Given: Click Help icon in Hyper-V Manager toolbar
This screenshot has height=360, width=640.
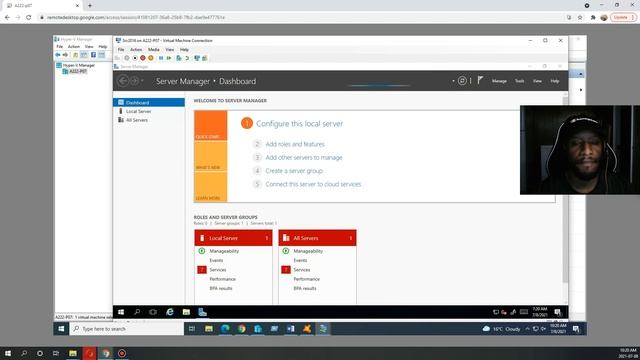Looking at the screenshot, I should (93, 55).
